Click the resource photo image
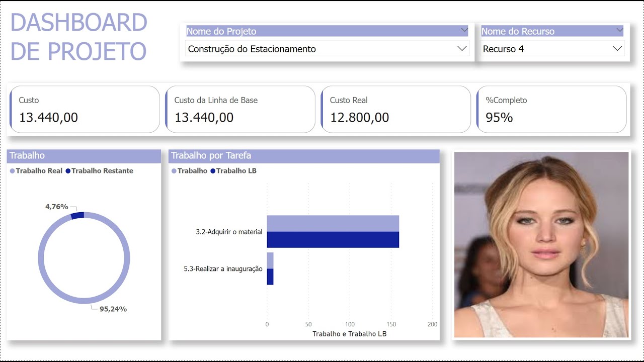Viewport: 644px width, 362px height. (x=541, y=244)
